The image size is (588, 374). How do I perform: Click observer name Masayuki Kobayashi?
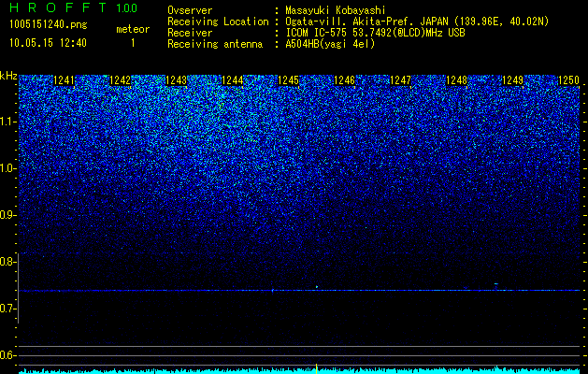click(x=336, y=10)
